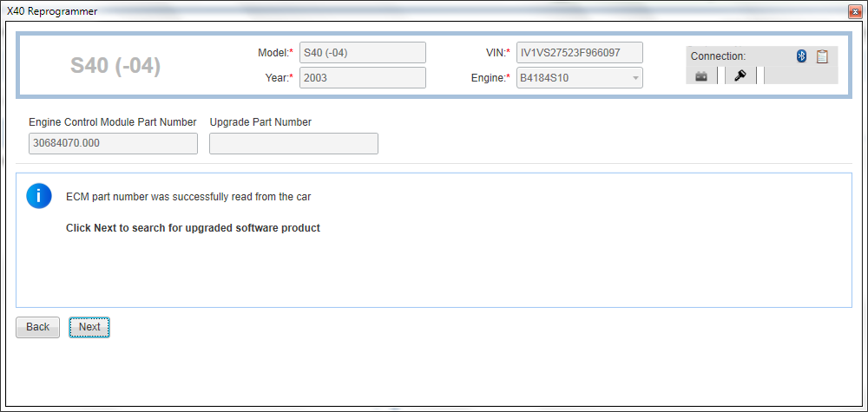Click the Bluetooth connection icon
Screen dimensions: 868x412
coord(801,56)
